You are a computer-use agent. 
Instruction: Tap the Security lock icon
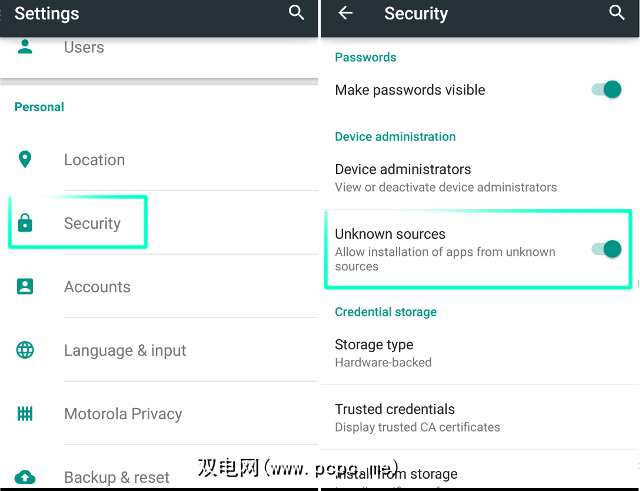(25, 224)
